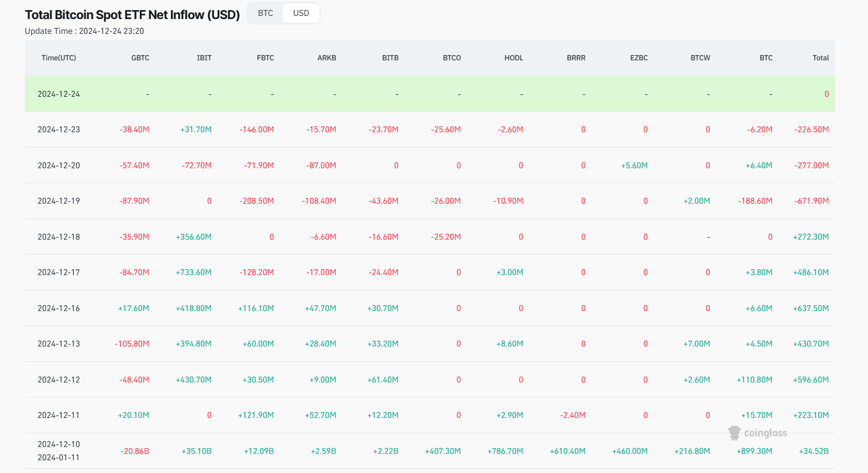This screenshot has height=473, width=868.
Task: Click the Total column header
Action: click(x=821, y=58)
